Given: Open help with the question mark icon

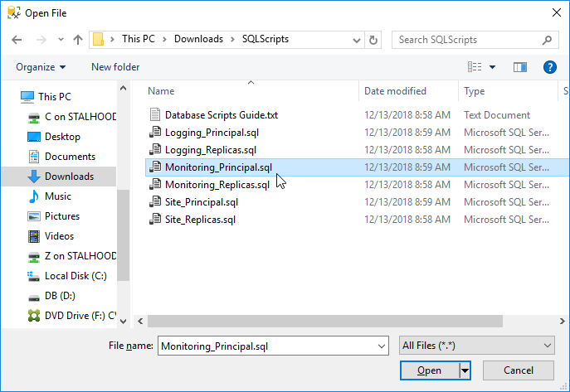Looking at the screenshot, I should click(549, 67).
